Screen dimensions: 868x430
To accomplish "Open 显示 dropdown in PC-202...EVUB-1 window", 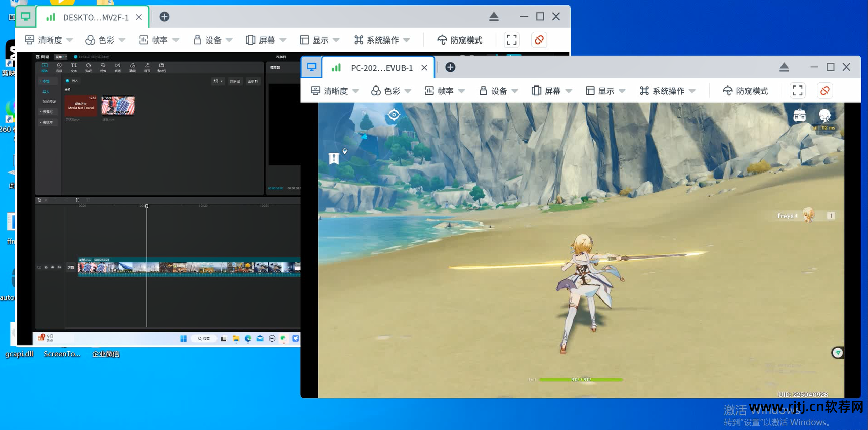I will tap(605, 91).
